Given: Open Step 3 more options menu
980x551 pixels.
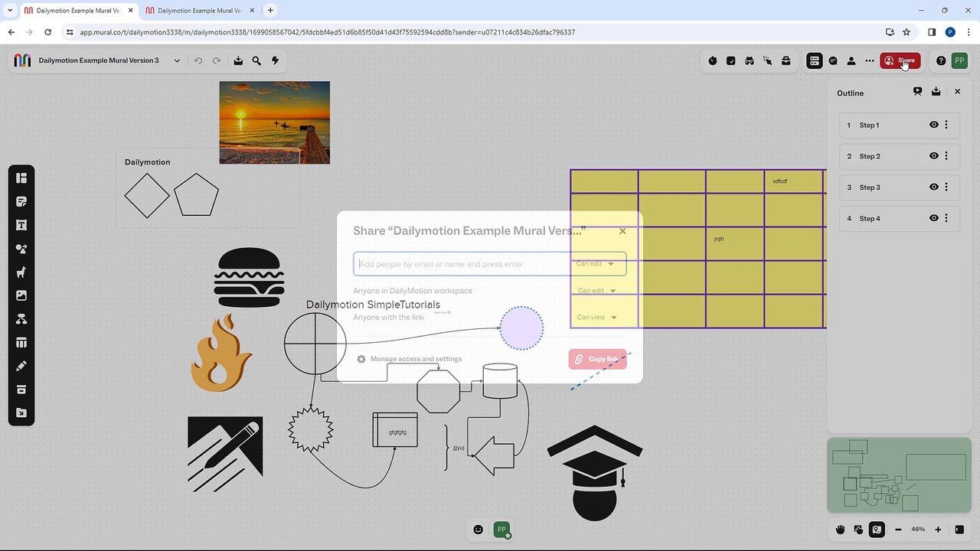Looking at the screenshot, I should pyautogui.click(x=946, y=187).
